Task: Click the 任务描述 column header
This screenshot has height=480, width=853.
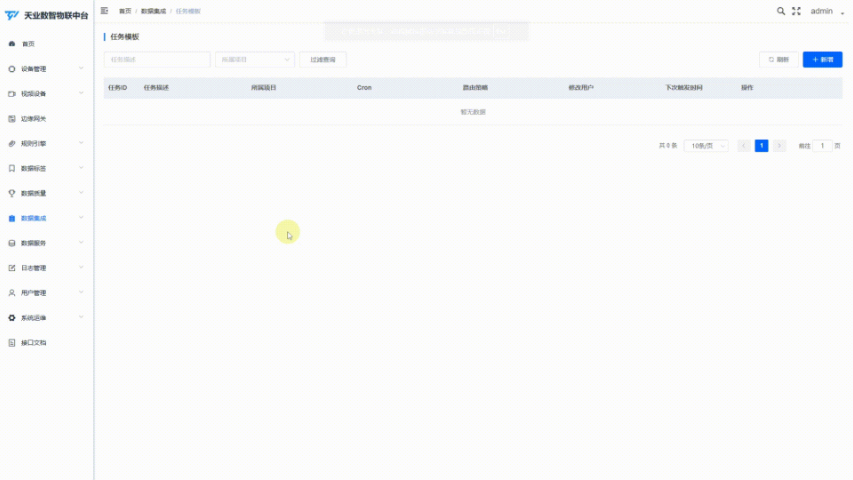Action: click(156, 88)
